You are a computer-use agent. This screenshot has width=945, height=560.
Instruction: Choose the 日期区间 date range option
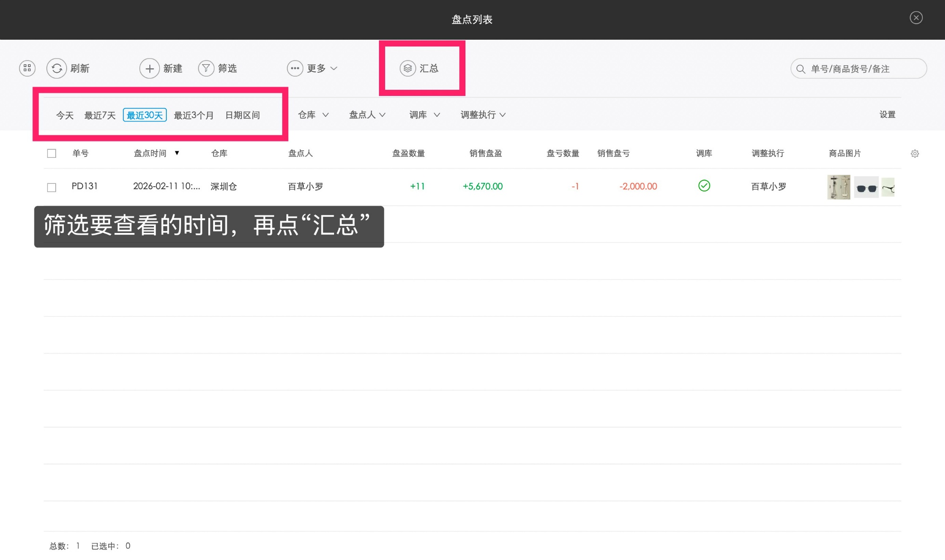(x=242, y=115)
